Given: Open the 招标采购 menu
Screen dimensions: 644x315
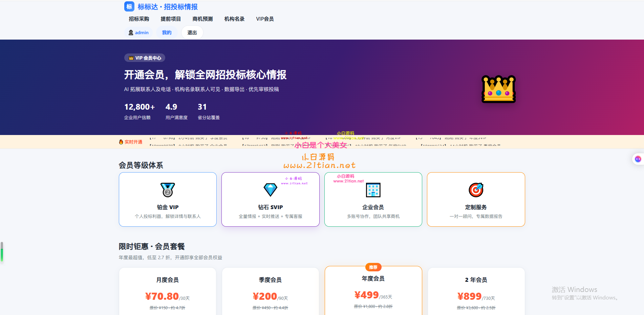Looking at the screenshot, I should [139, 19].
